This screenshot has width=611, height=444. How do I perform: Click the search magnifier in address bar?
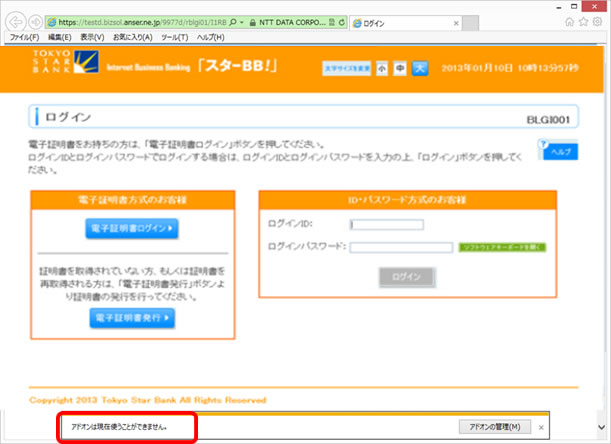(x=233, y=22)
